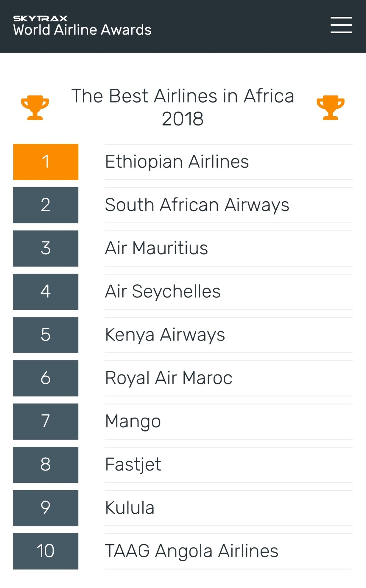Image resolution: width=366 pixels, height=588 pixels.
Task: Click the left orange trophy icon
Action: (35, 107)
